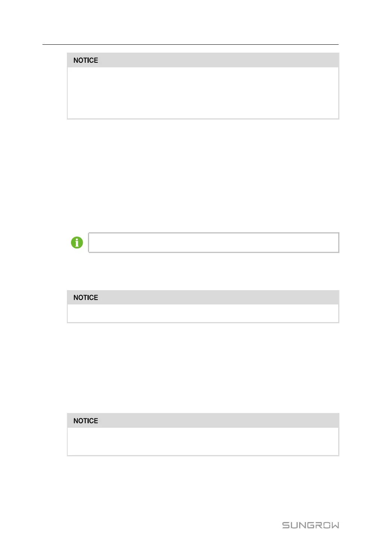Click inside the bottom notice's white body
This screenshot has height=554, width=392.
pos(203,441)
